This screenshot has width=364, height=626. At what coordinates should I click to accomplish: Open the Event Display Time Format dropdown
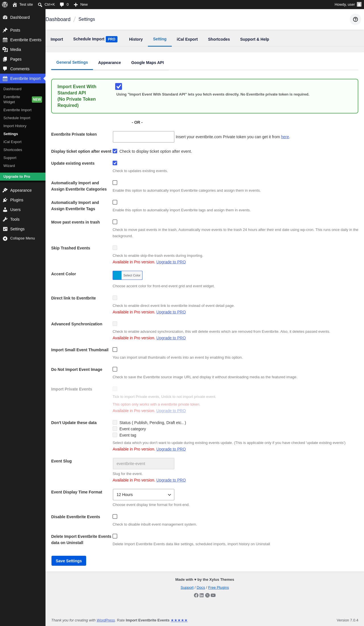[144, 495]
